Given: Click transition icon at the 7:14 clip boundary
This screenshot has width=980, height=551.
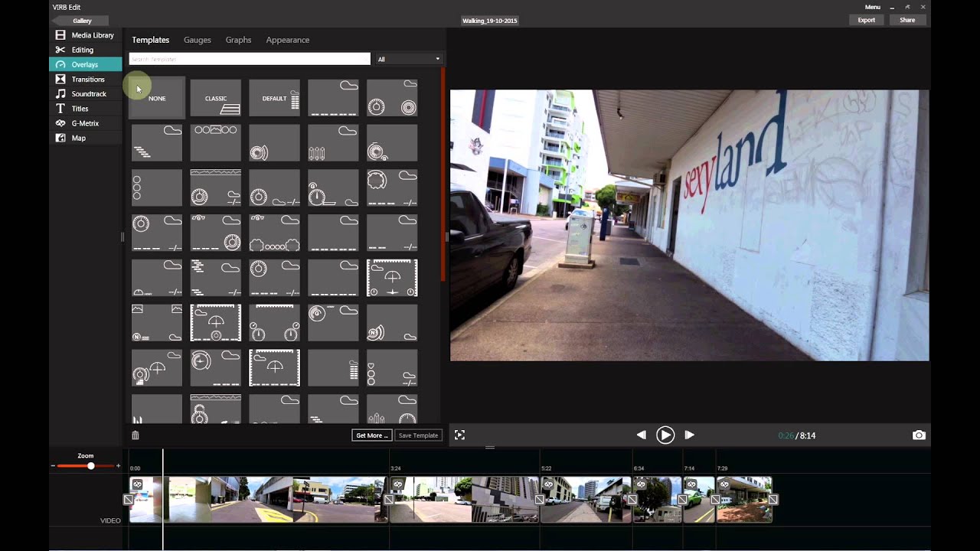Looking at the screenshot, I should point(682,500).
